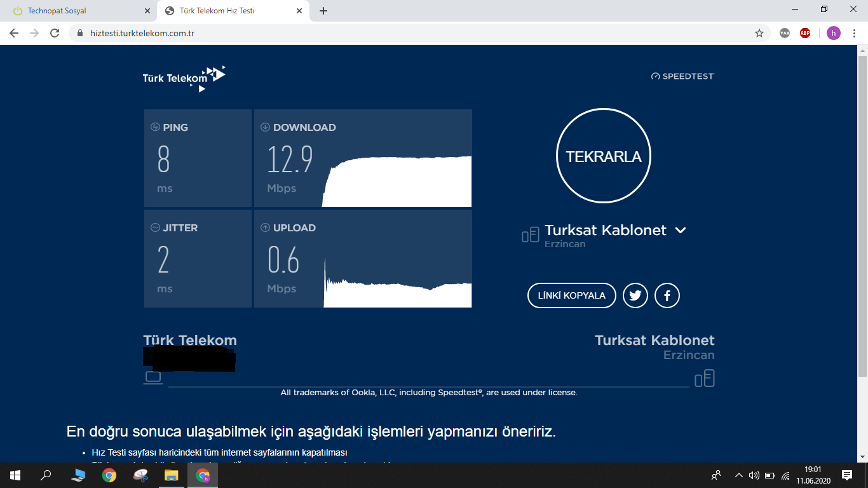Click the download arrow icon beside DOWNLOAD
The height and width of the screenshot is (488, 868).
point(265,127)
